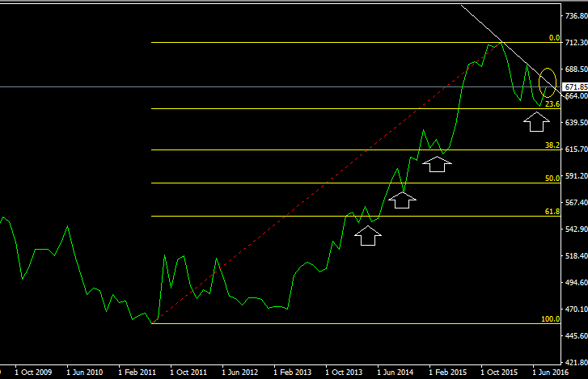
Task: Click the 1 Feb 2011 date label
Action: [137, 373]
